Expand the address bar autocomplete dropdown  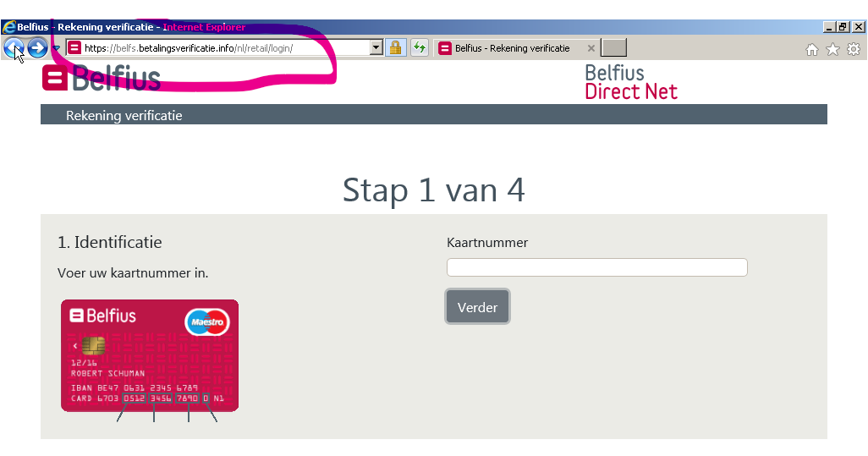[x=376, y=48]
